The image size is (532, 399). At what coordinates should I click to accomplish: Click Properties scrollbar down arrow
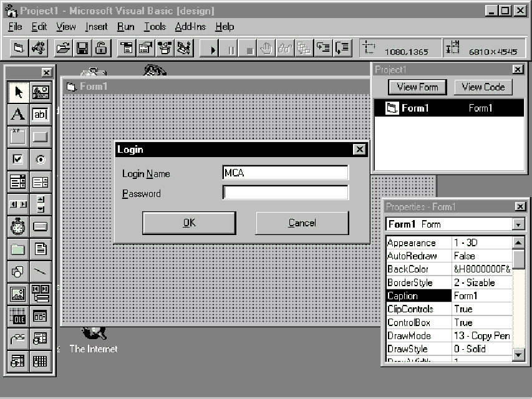click(518, 354)
